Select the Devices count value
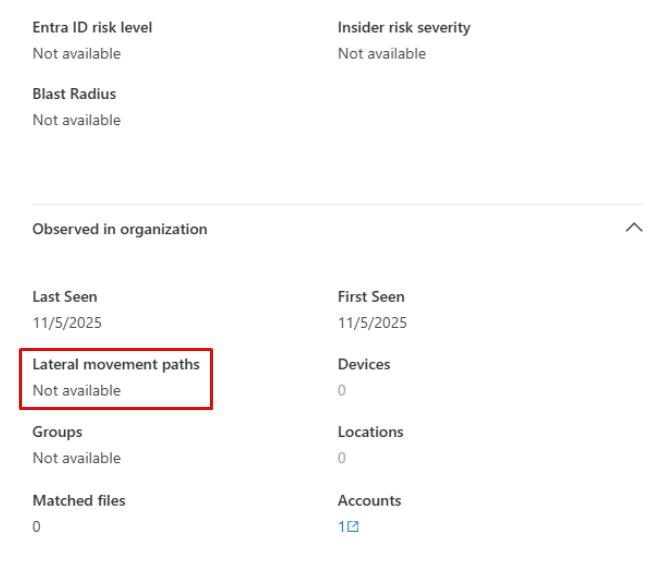 point(342,391)
